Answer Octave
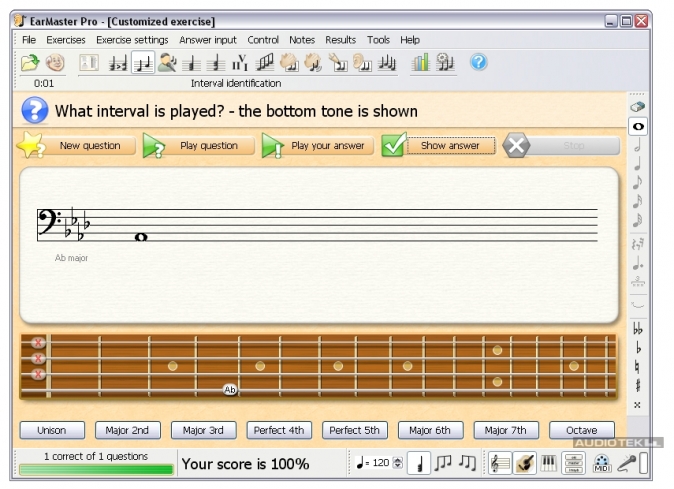Image resolution: width=674 pixels, height=489 pixels. (x=582, y=430)
